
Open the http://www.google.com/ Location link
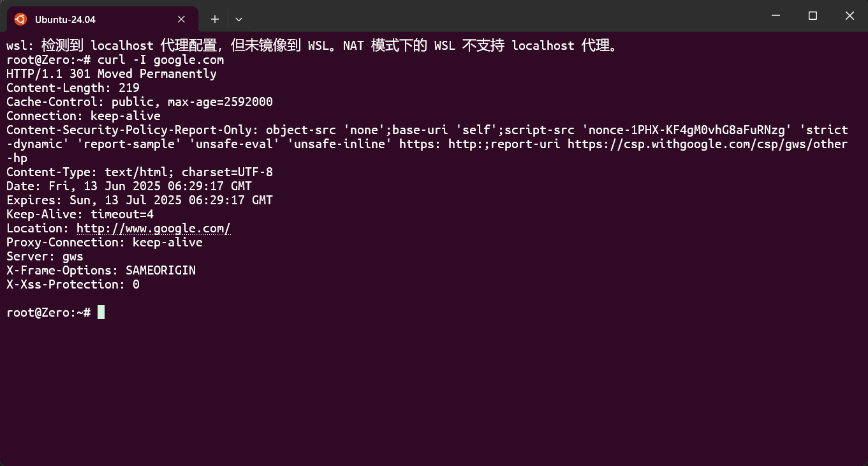point(153,229)
